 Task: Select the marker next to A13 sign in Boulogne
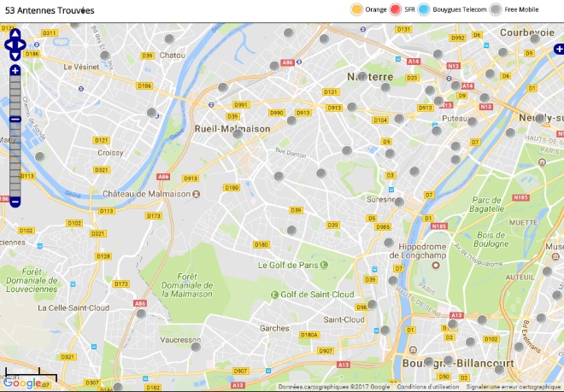coord(453,324)
